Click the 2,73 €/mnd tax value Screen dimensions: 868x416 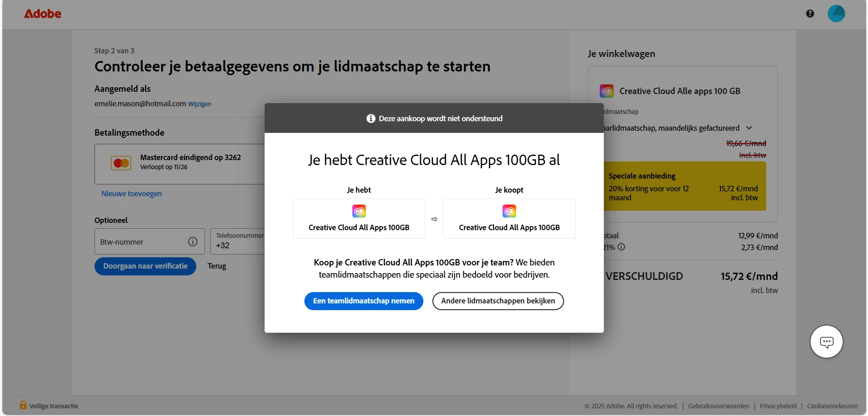click(x=759, y=247)
